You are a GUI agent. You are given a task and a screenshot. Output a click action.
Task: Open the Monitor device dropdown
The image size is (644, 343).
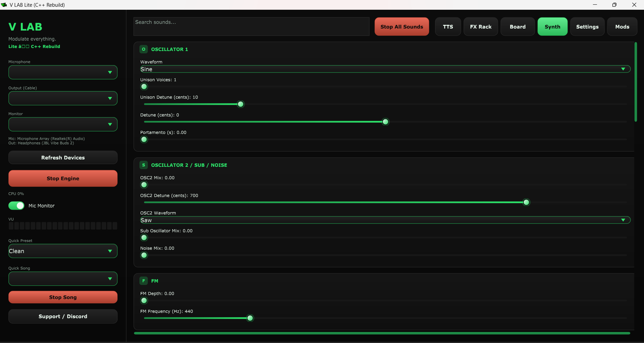[63, 125]
